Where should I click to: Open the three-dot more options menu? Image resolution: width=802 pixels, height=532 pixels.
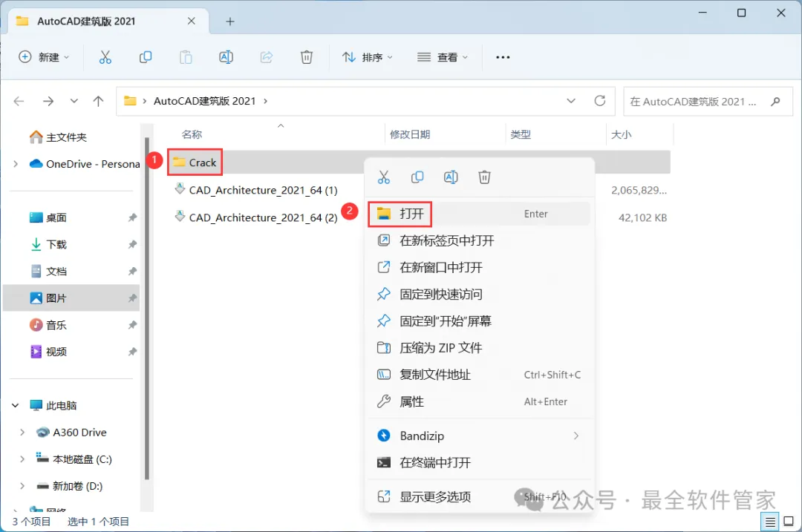[x=503, y=57]
